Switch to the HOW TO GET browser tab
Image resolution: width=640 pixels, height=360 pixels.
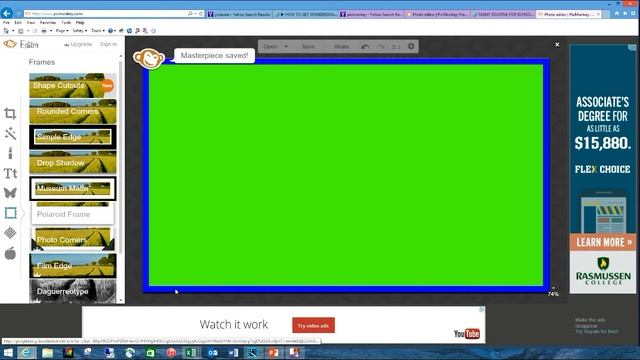pyautogui.click(x=306, y=14)
